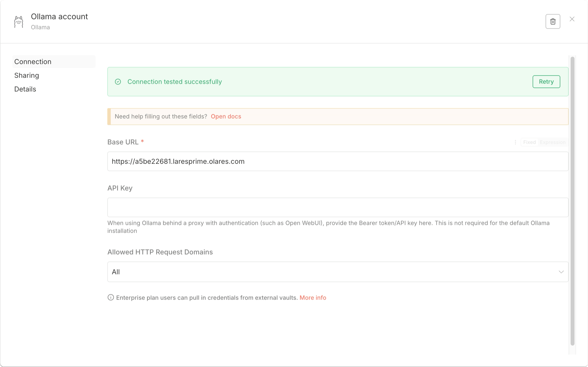
Task: Open the Connection tab
Action: coord(33,62)
